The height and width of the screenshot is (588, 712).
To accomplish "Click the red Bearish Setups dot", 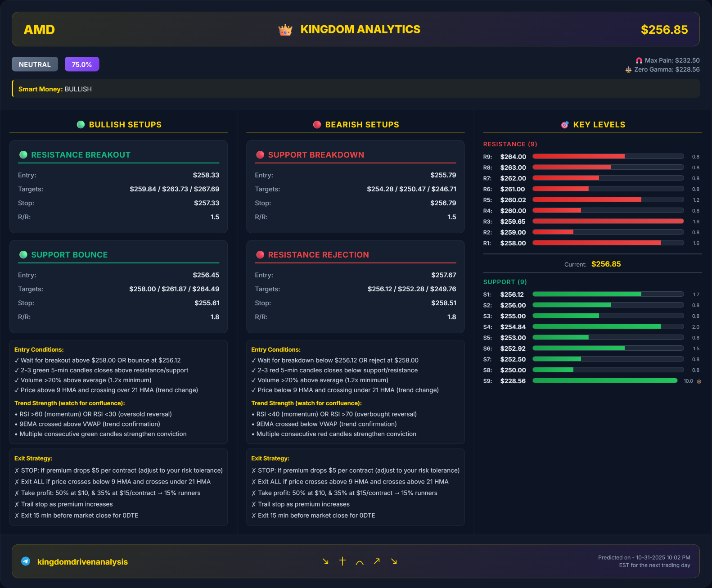I will (317, 125).
